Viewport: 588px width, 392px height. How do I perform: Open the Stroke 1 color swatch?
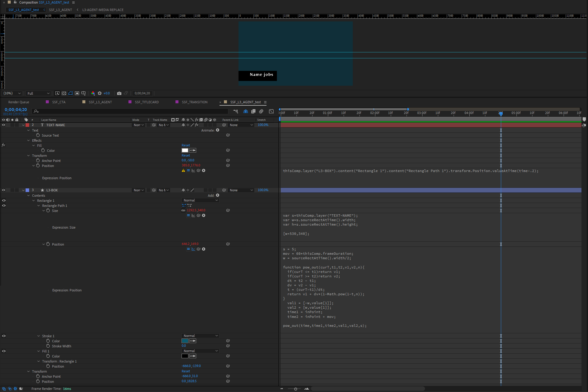coord(185,341)
